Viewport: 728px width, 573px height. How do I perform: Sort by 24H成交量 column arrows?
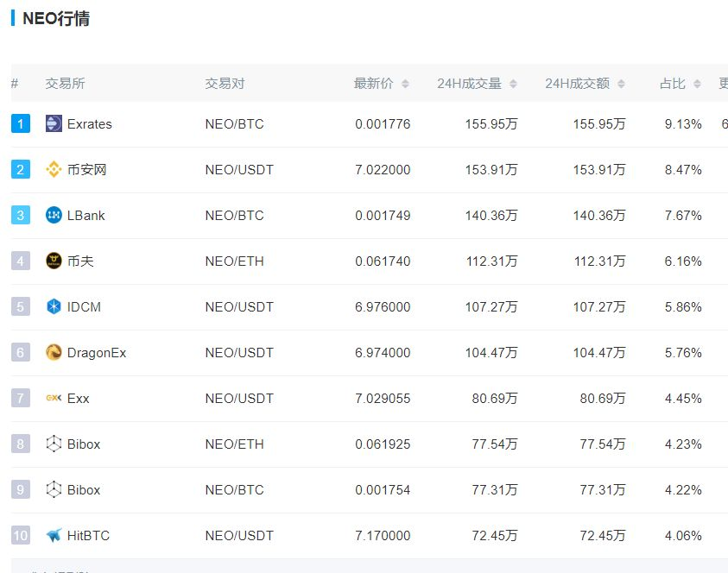[x=513, y=84]
